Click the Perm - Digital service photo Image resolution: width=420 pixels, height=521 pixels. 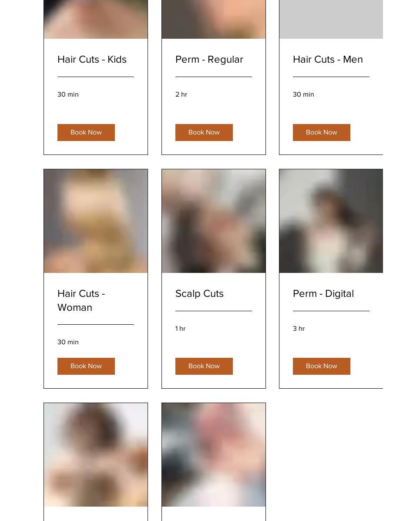pos(331,221)
